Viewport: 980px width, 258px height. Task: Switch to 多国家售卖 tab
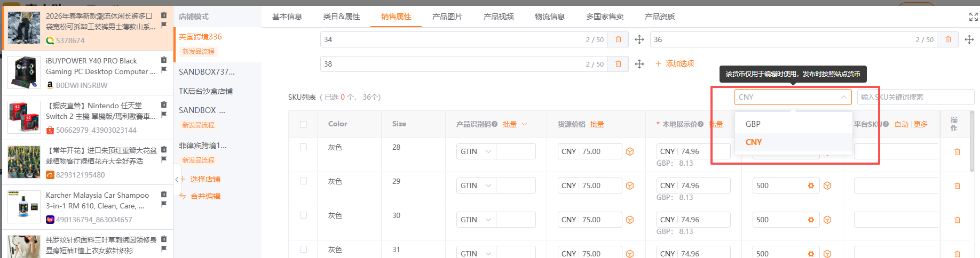(605, 17)
